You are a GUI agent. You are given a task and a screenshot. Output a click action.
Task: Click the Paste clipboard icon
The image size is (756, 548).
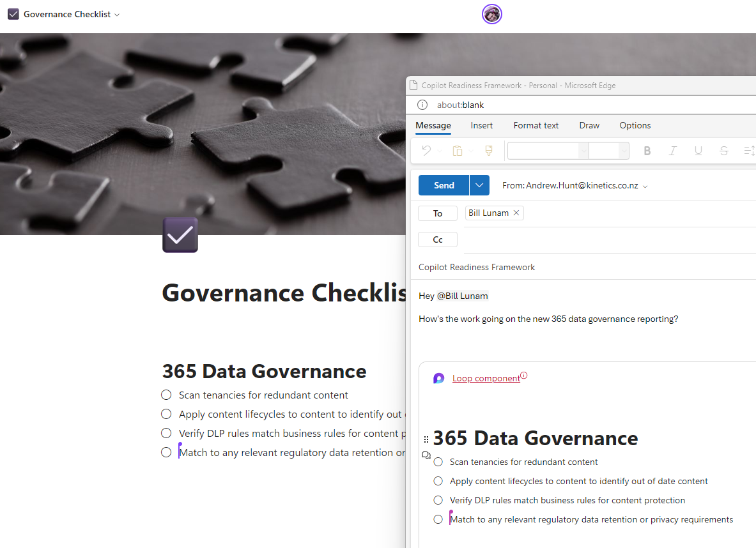click(458, 151)
